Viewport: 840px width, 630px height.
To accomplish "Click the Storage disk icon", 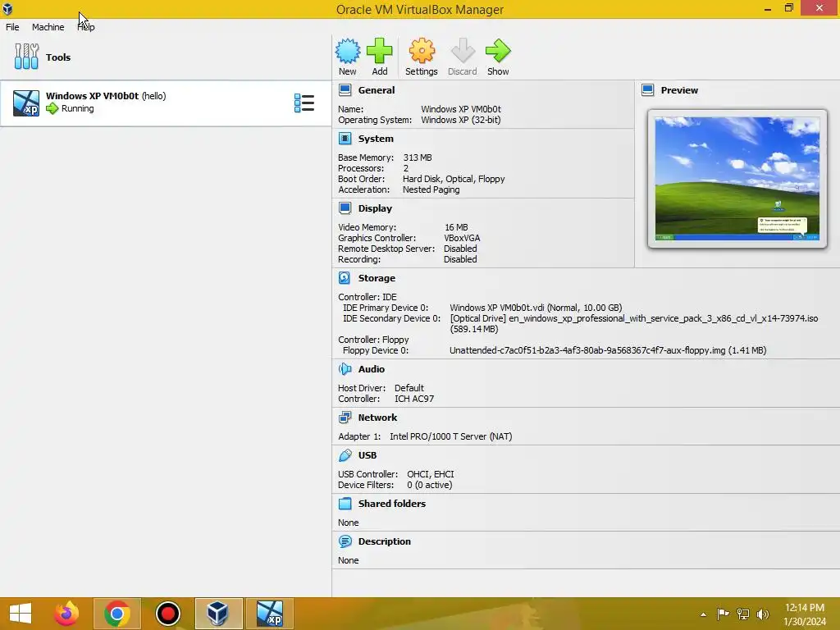I will (x=345, y=277).
